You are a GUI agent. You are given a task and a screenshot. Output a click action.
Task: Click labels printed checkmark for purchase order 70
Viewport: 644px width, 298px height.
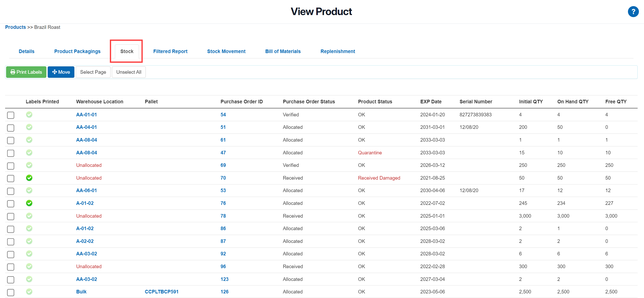29,178
